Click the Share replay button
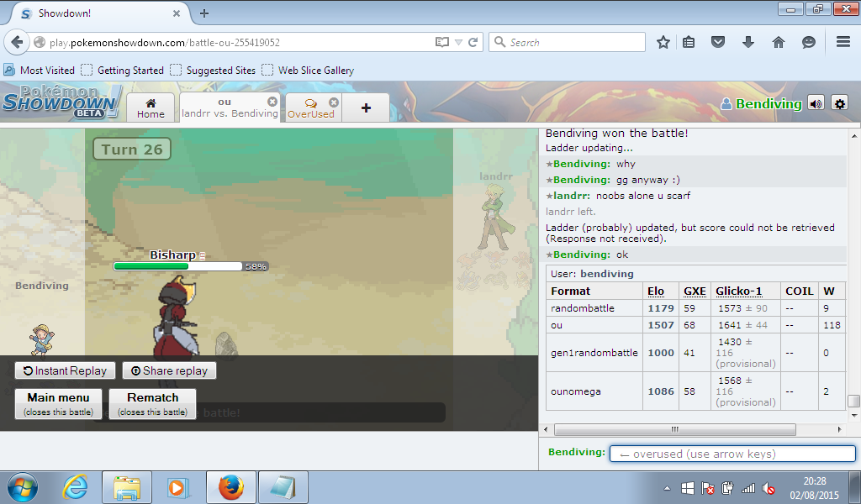861x504 pixels. pyautogui.click(x=169, y=370)
